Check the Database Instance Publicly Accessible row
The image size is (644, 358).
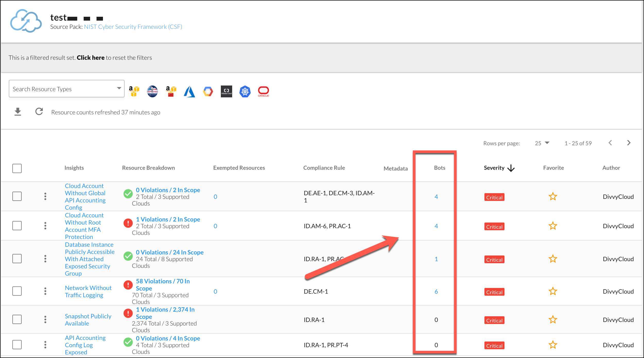pos(17,259)
